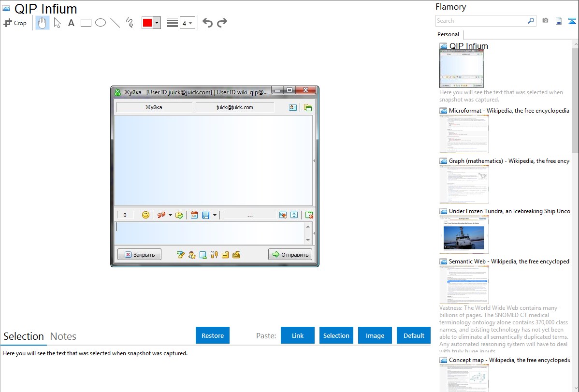Viewport: 579px width, 392px height.
Task: Click the Graph (mathematics) snapshot title
Action: (509, 161)
